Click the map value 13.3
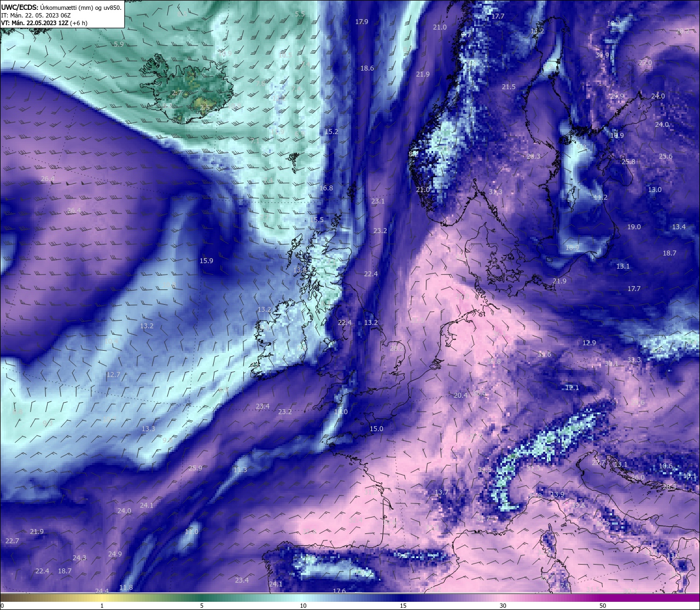This screenshot has height=610, width=700. (148, 429)
